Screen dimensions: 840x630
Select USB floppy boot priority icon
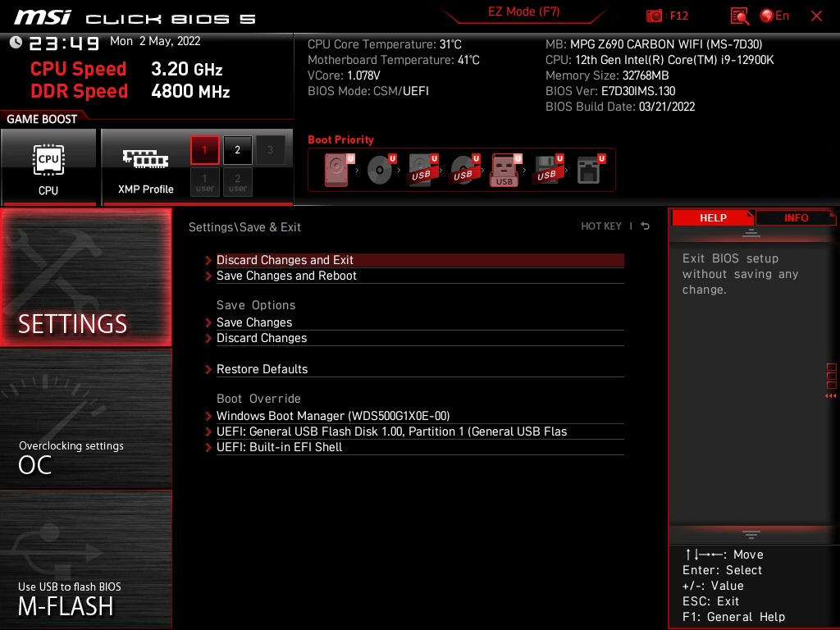(548, 170)
